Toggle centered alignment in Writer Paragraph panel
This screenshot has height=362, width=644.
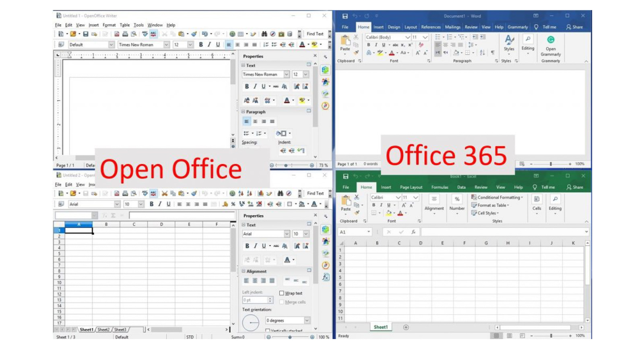[x=255, y=121]
